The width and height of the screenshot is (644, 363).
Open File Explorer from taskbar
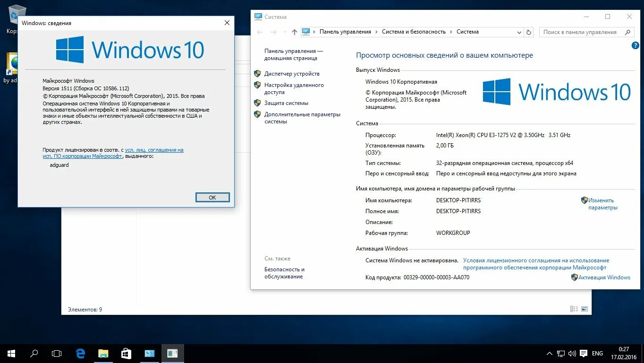tap(103, 353)
